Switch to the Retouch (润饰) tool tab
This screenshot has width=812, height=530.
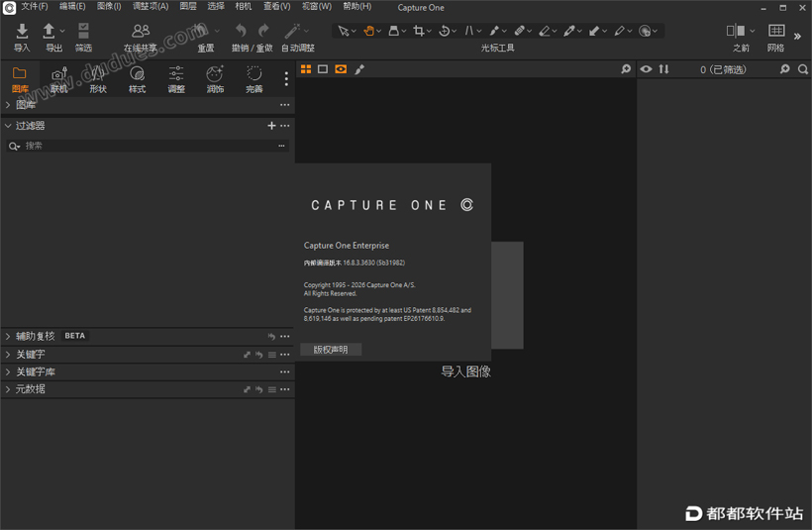[x=215, y=80]
